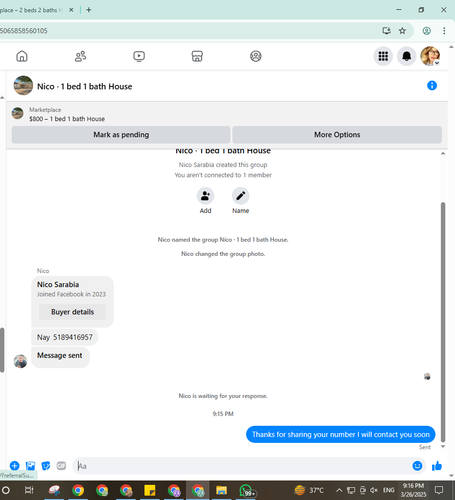Open emoji picker in message field

coord(417,466)
